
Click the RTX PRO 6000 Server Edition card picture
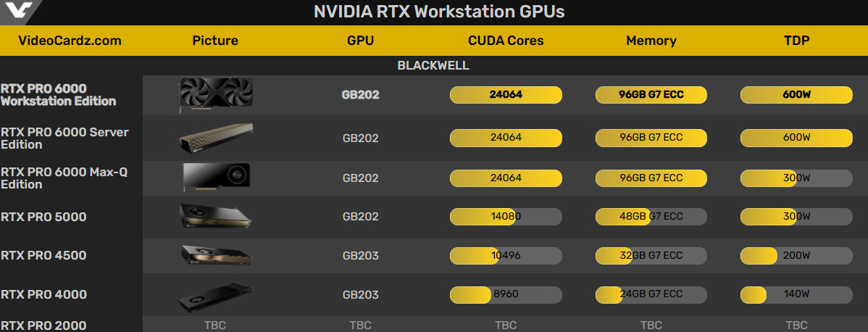tap(216, 138)
